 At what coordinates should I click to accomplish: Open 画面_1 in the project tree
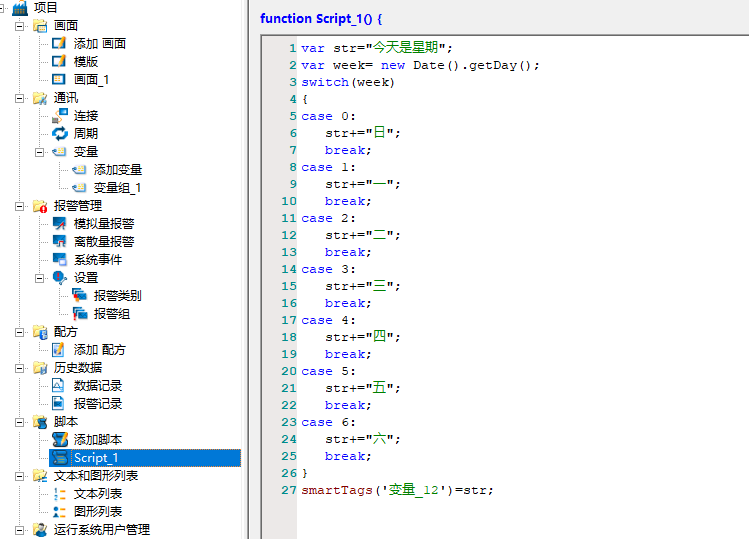point(91,79)
